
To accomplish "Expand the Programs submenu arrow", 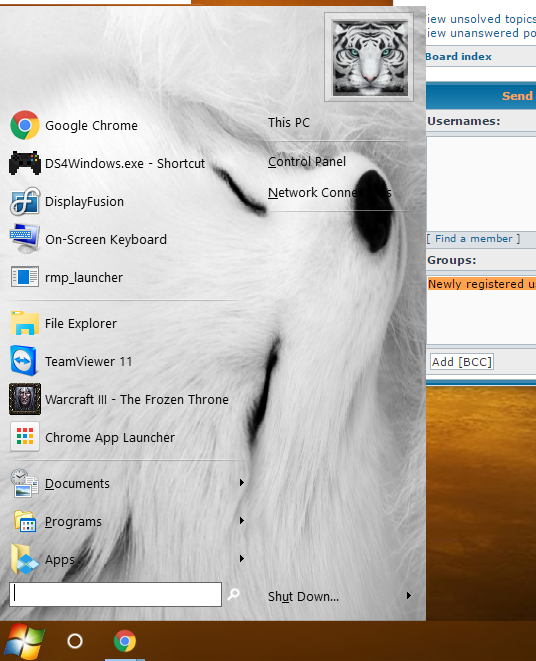I will click(242, 521).
